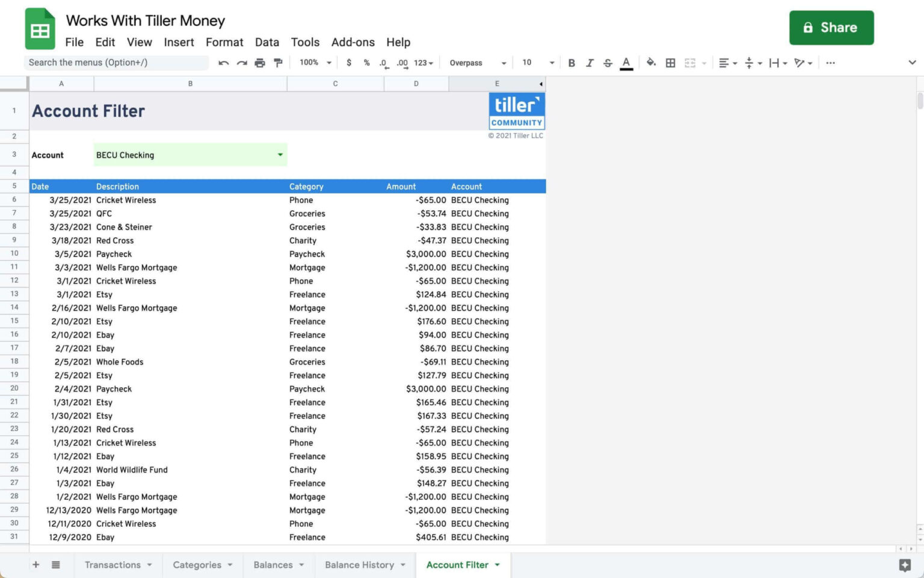The height and width of the screenshot is (578, 924).
Task: Click the borders icon
Action: click(670, 62)
